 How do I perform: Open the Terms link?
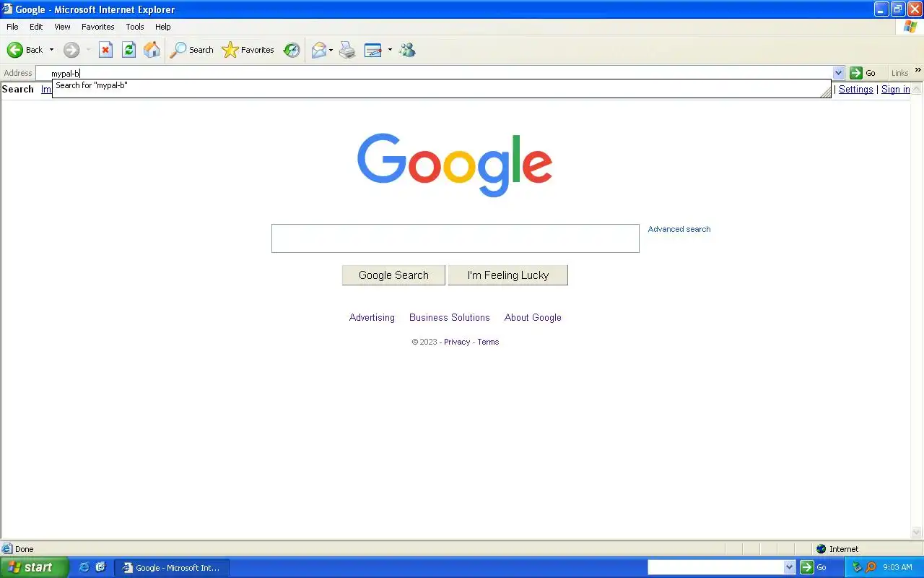[x=488, y=342]
